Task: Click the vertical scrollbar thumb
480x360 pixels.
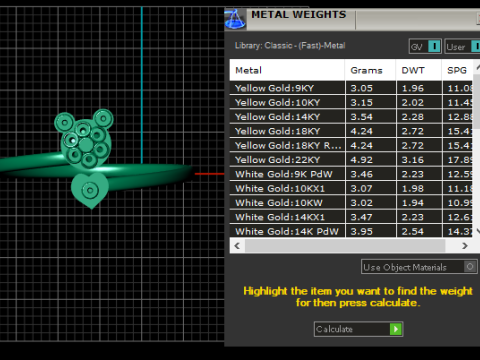Action: point(477,102)
